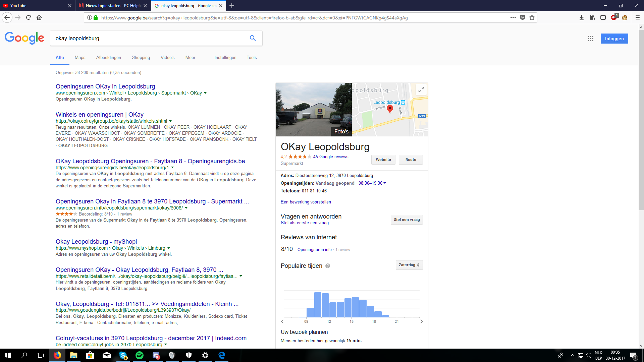
Task: Open the Firefox downloads panel
Action: (582, 17)
